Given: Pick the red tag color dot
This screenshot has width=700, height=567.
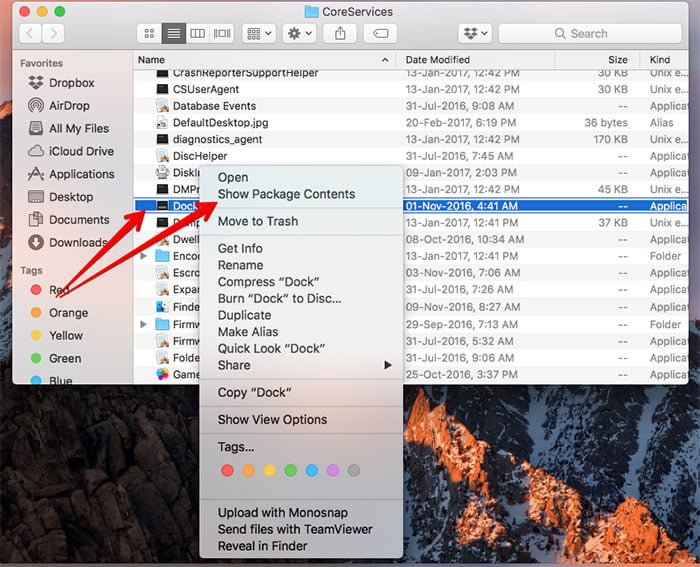Looking at the screenshot, I should pyautogui.click(x=227, y=470).
